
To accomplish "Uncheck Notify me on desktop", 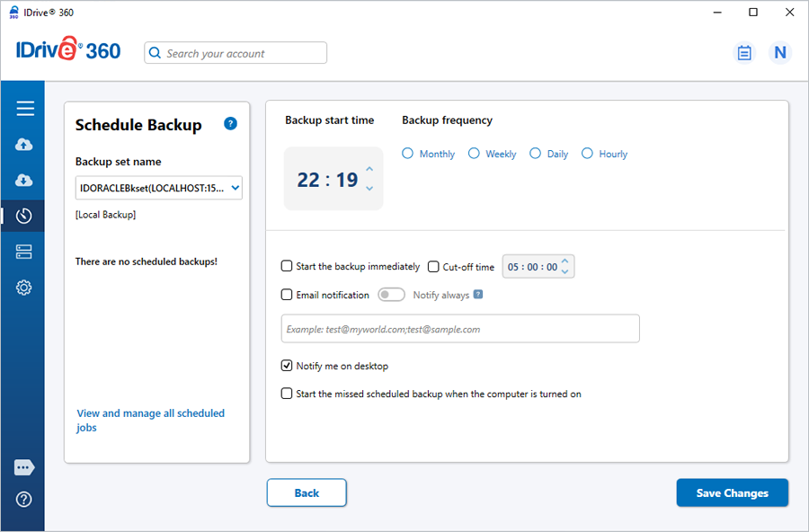I will [287, 366].
